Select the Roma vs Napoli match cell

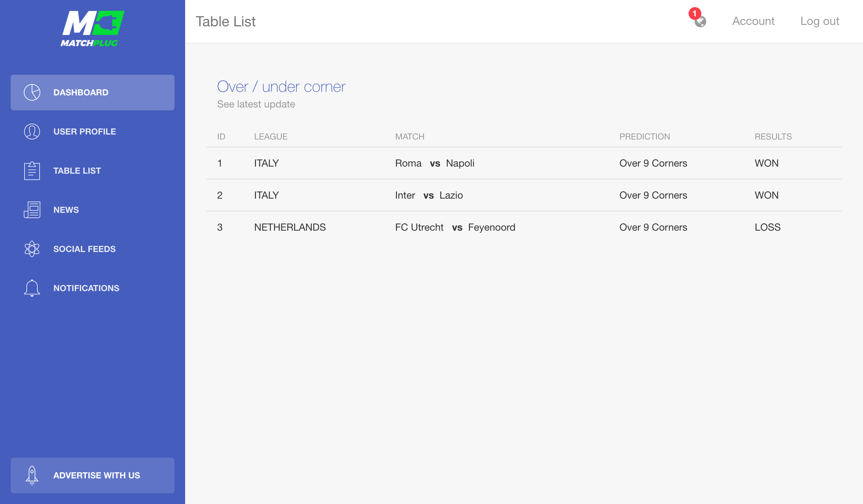click(x=435, y=163)
